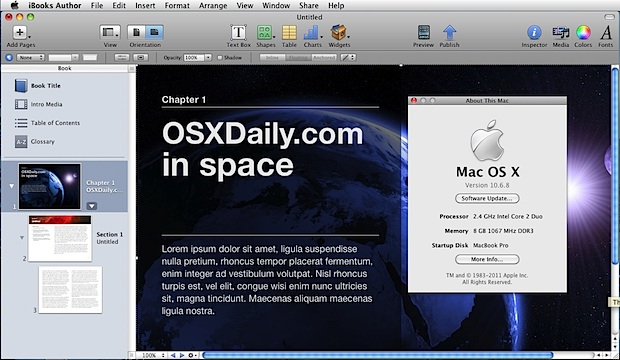Open the Format menu
The width and height of the screenshot is (620, 360).
click(177, 6)
